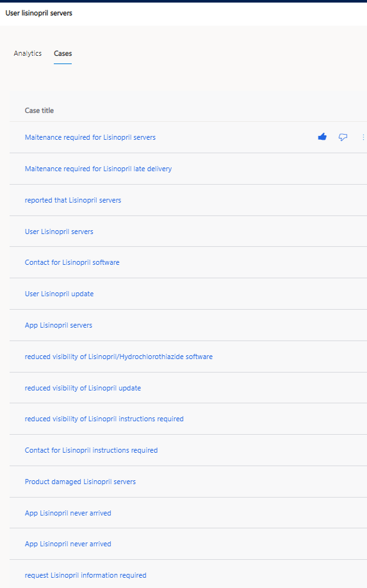Open Lisinopril/Hydrochlorothiazide software visibility case

coord(118,357)
